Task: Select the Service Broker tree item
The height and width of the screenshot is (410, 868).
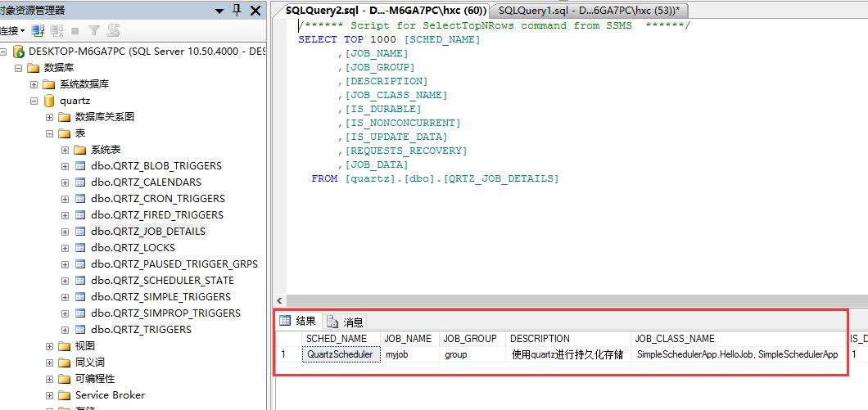Action: (110, 395)
